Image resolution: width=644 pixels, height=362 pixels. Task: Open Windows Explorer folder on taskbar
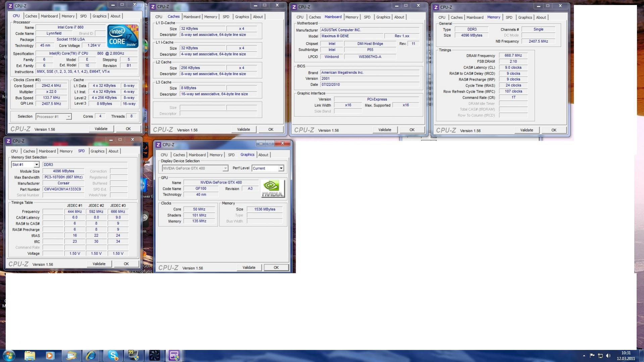(30, 356)
